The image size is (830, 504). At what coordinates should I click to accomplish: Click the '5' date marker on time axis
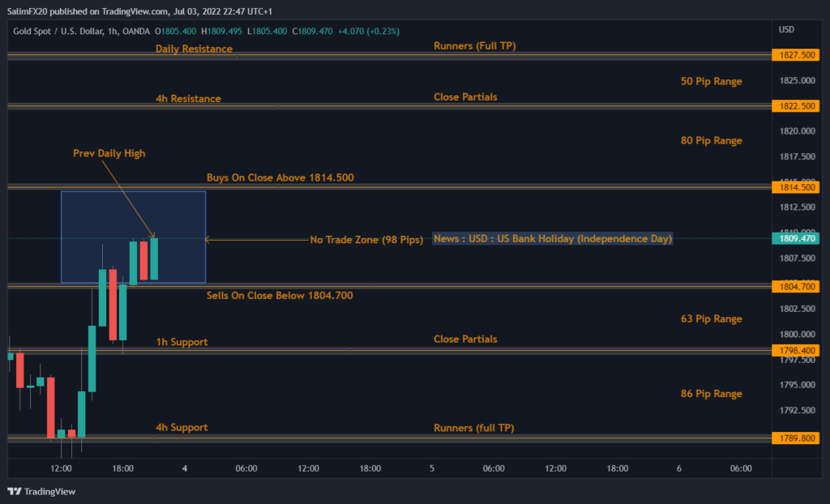coord(432,468)
